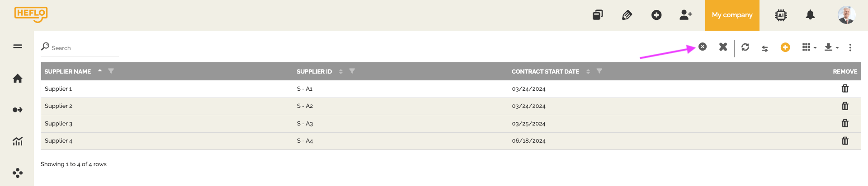Viewport: 868px width, 186px height.
Task: Open the vertical three-dot more menu
Action: [850, 47]
